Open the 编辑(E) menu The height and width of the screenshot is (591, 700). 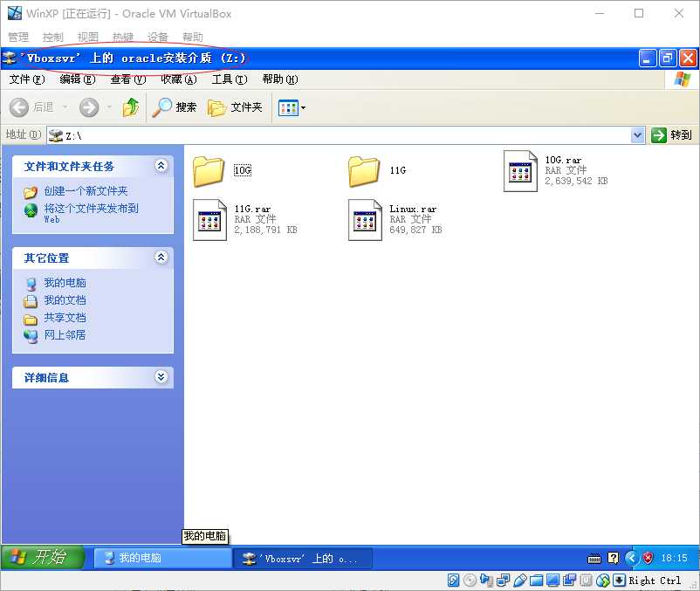click(x=77, y=79)
